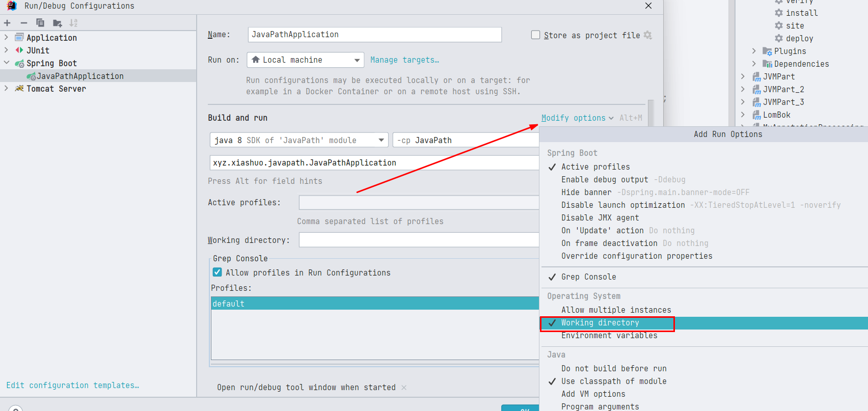Enable Store as project file checkbox
This screenshot has height=411, width=868.
(535, 35)
